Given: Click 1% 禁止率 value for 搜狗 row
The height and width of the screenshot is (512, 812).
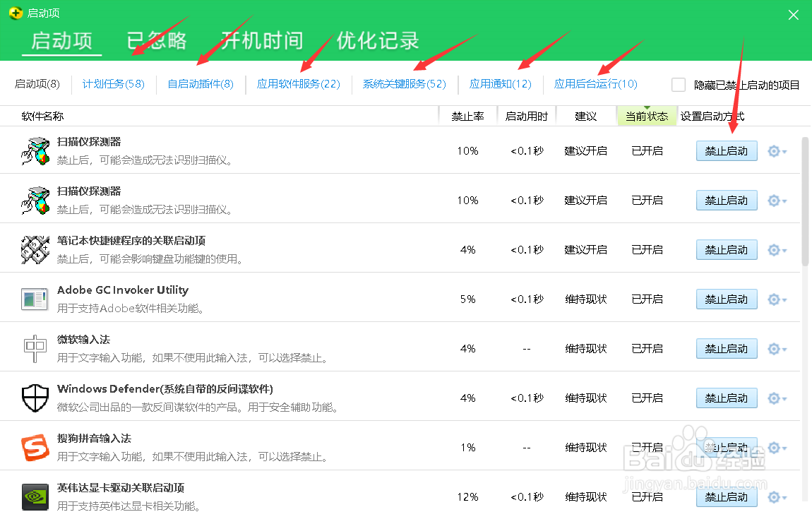Looking at the screenshot, I should pos(467,448).
